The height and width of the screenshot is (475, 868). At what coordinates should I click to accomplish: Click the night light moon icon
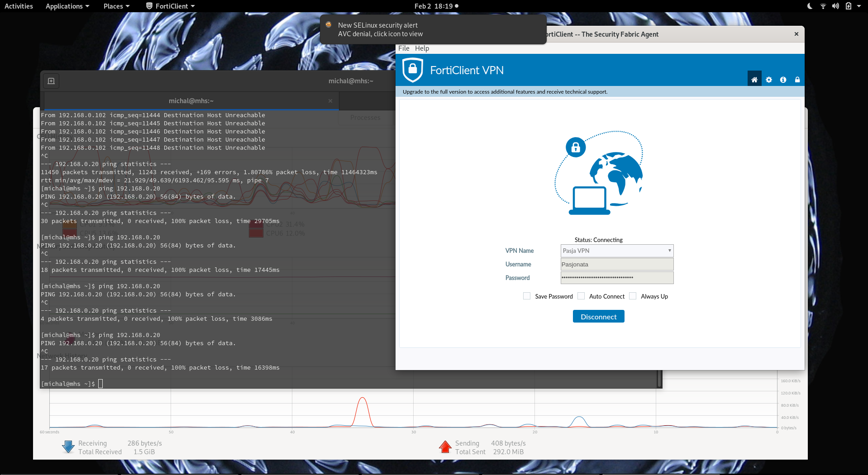(810, 6)
